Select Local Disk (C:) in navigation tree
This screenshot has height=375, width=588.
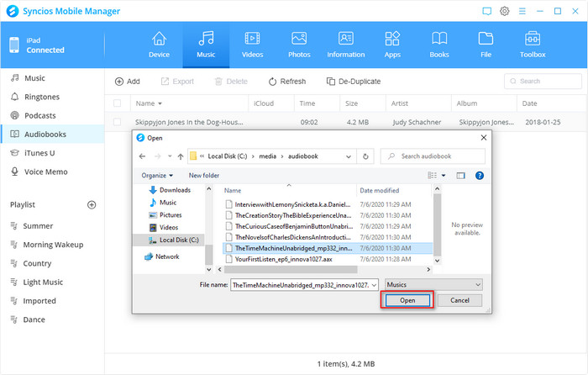pos(173,240)
